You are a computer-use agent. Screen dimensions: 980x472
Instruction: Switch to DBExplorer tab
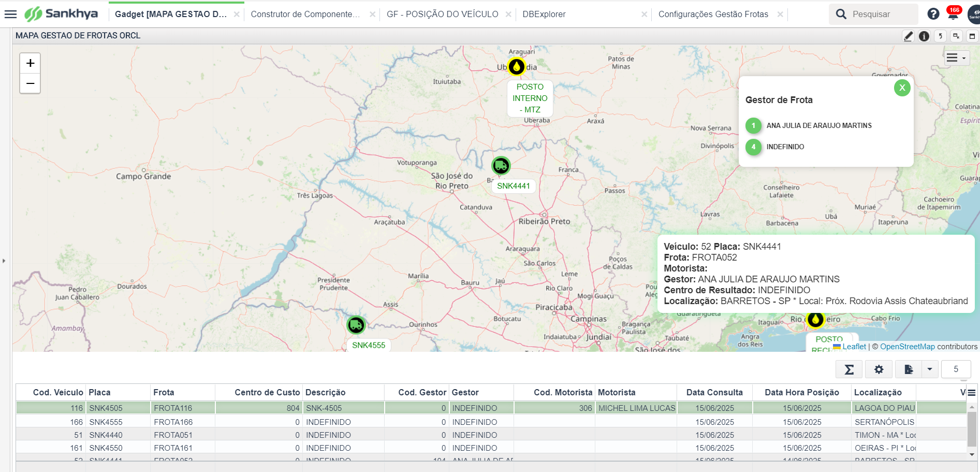(x=544, y=15)
